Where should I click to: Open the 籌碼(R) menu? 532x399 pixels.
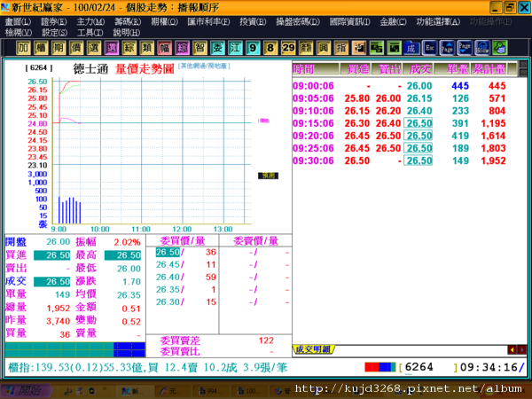[x=128, y=22]
